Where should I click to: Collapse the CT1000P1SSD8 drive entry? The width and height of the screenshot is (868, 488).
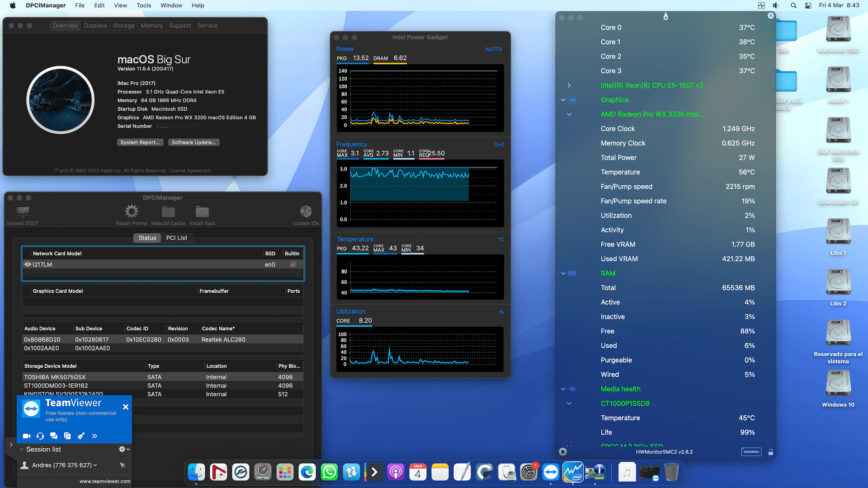[x=569, y=404]
